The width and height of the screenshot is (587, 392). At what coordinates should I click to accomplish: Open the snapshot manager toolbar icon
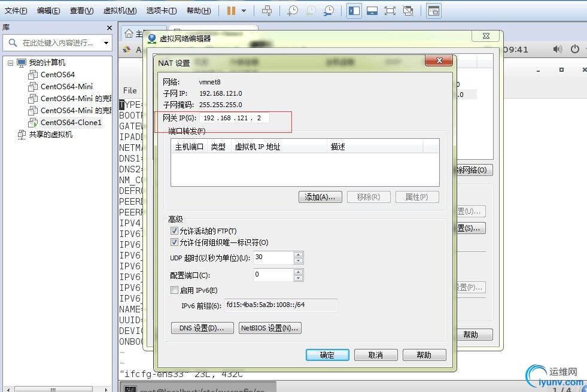[x=329, y=11]
